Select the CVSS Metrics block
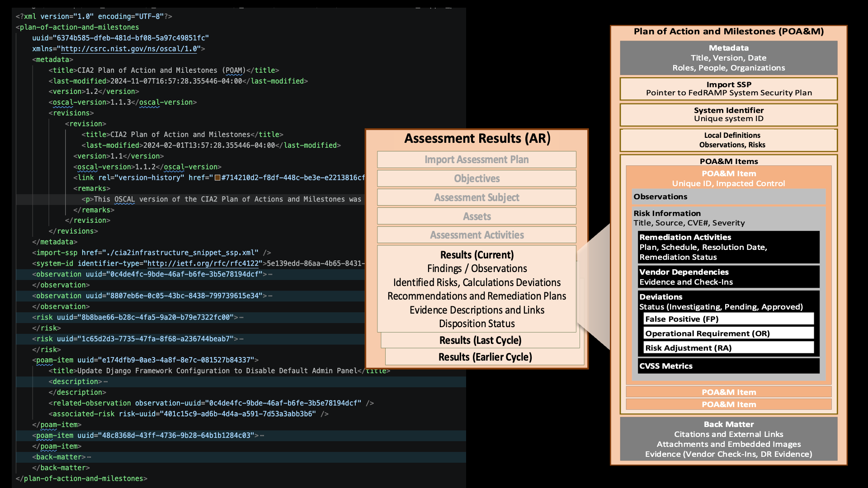 [728, 366]
